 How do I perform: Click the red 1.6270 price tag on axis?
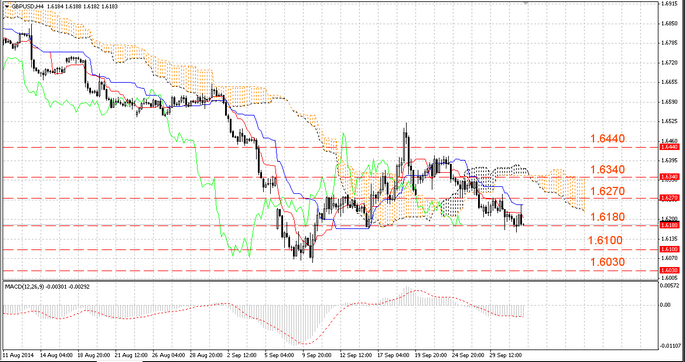click(x=669, y=198)
